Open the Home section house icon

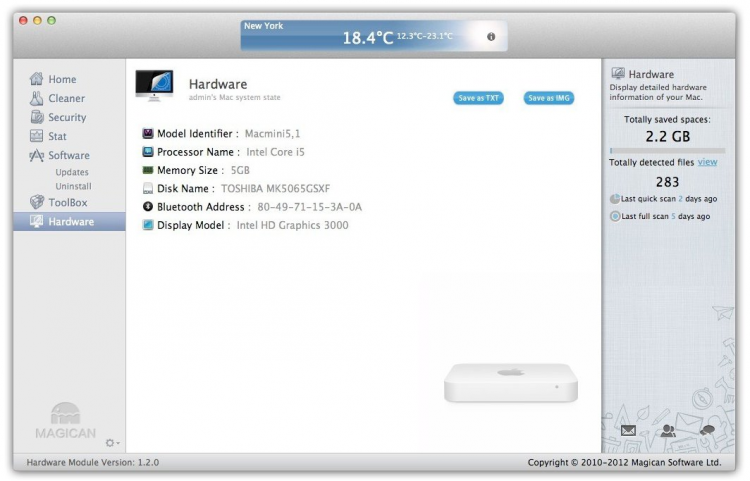36,79
